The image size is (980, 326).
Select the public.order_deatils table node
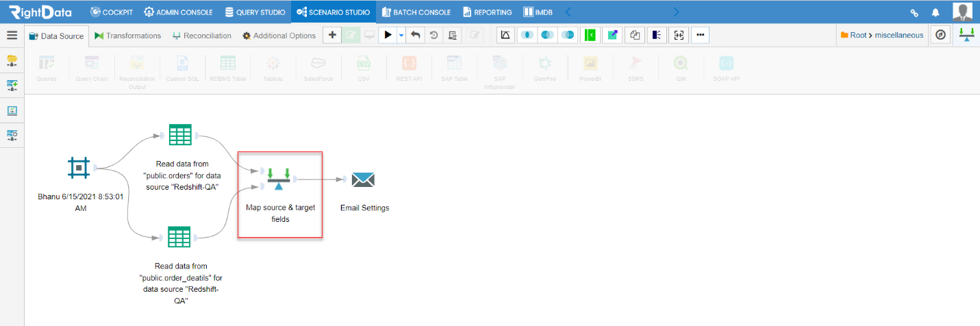tap(179, 238)
